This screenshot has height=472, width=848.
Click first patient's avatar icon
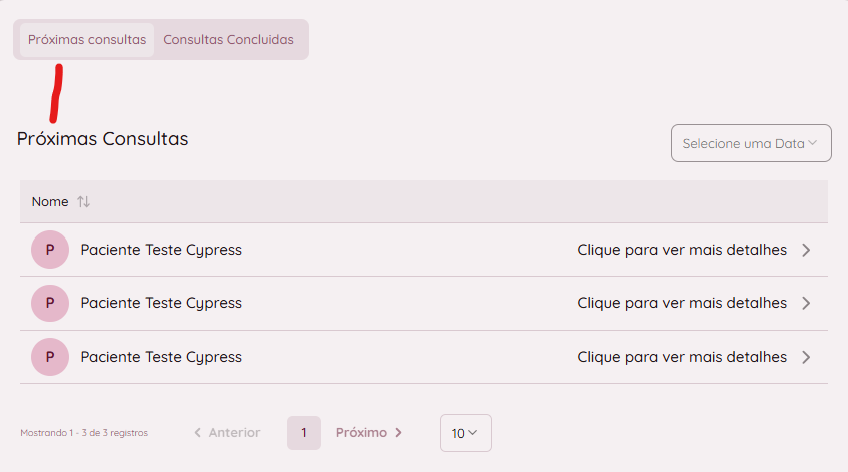[x=50, y=250]
